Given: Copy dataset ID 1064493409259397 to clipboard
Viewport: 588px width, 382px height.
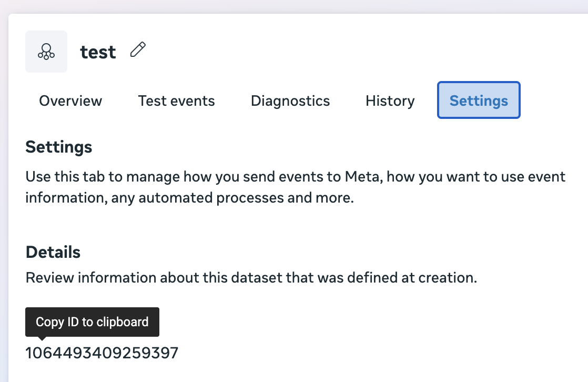Looking at the screenshot, I should click(x=102, y=353).
